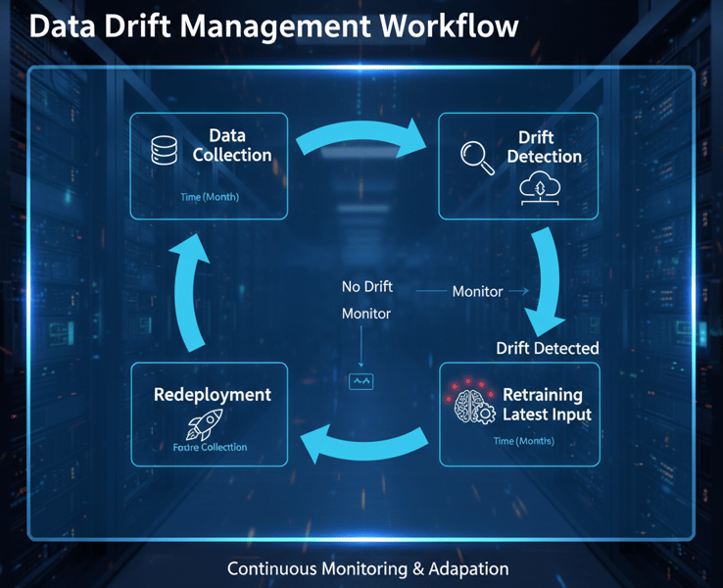The image size is (723, 588).
Task: Click the database icon in Data Collection
Action: [x=164, y=151]
